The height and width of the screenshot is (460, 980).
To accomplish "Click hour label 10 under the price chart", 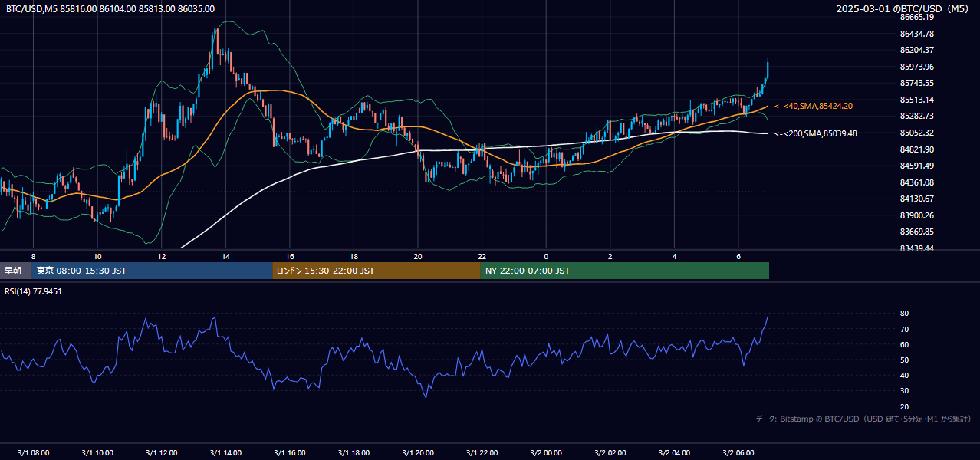I will click(97, 256).
